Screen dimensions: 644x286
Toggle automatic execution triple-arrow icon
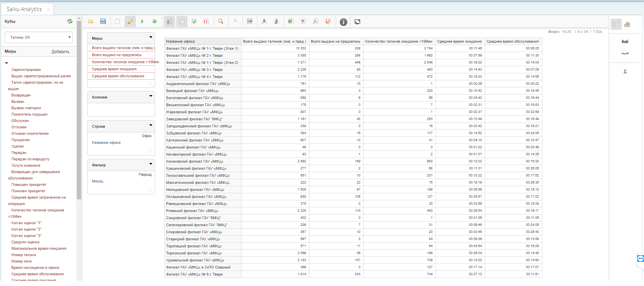click(155, 22)
